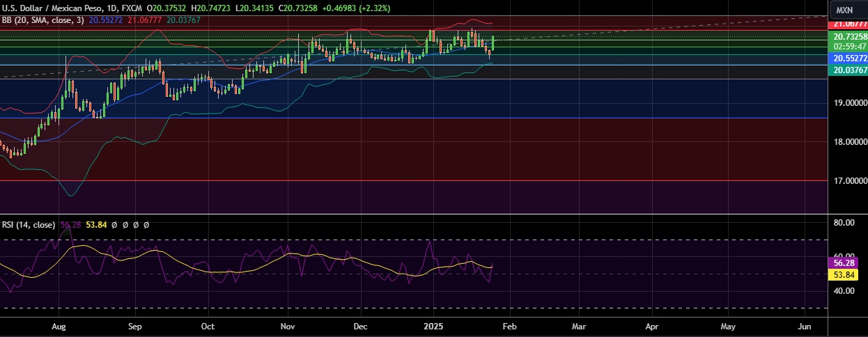Select the BB (20, SMA, close, 3) indicator legend
The height and width of the screenshot is (337, 868).
point(43,20)
